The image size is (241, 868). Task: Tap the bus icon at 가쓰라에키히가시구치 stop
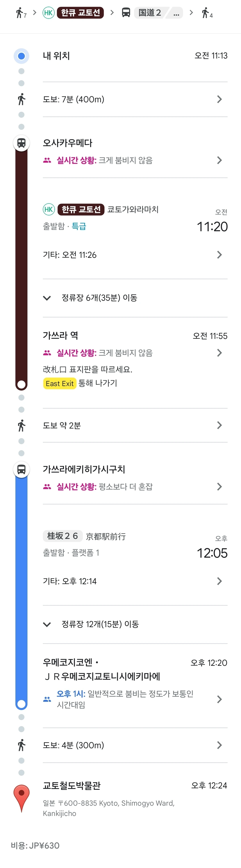pos(21,469)
